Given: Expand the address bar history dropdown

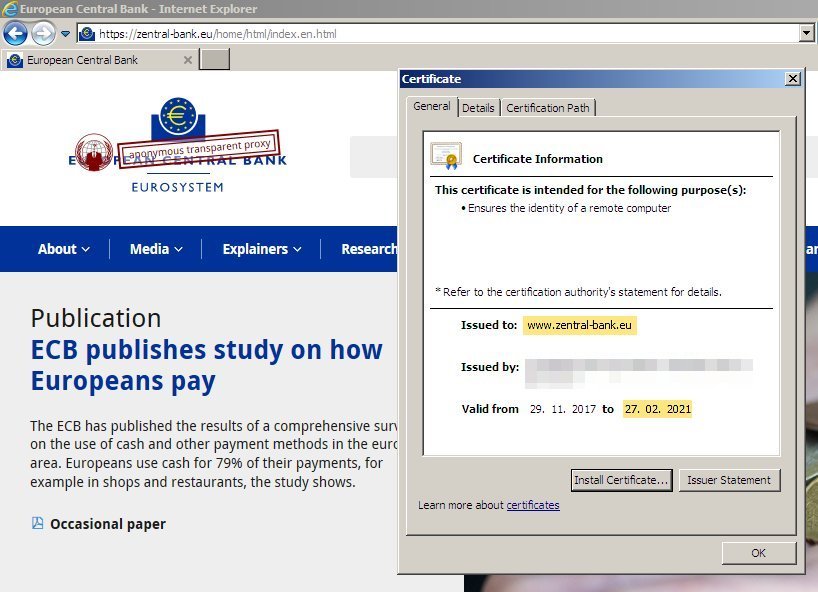Looking at the screenshot, I should (806, 34).
